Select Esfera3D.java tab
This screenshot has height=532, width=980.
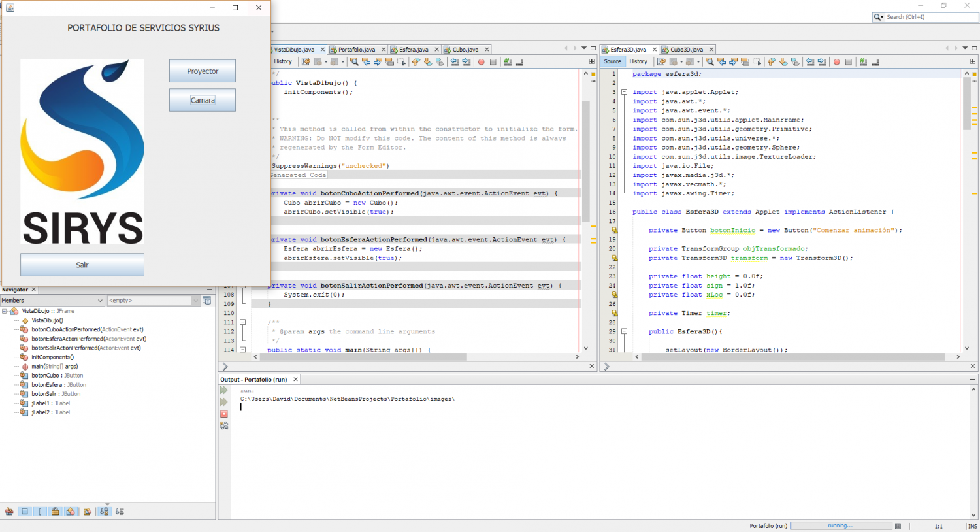pyautogui.click(x=628, y=50)
